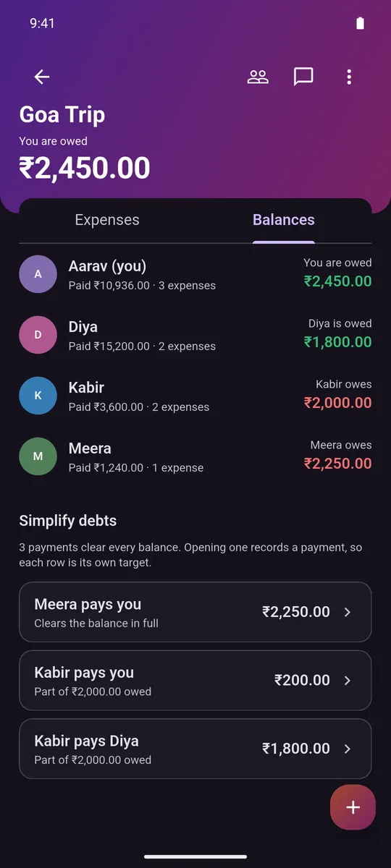Tap the add expense plus button

[x=353, y=807]
